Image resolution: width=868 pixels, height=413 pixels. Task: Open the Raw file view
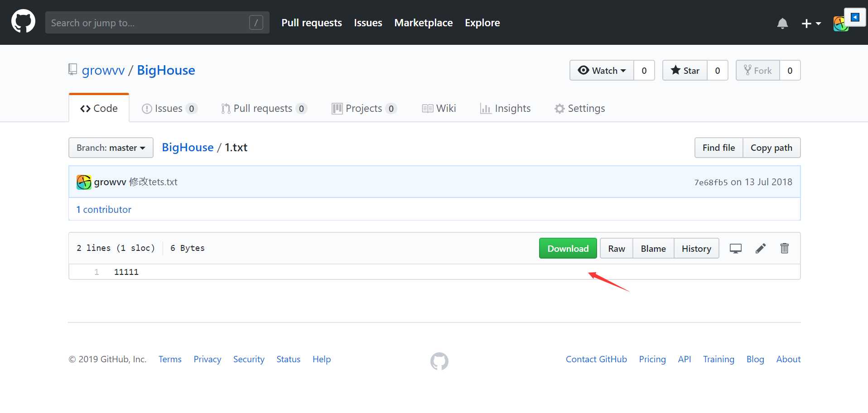[617, 248]
